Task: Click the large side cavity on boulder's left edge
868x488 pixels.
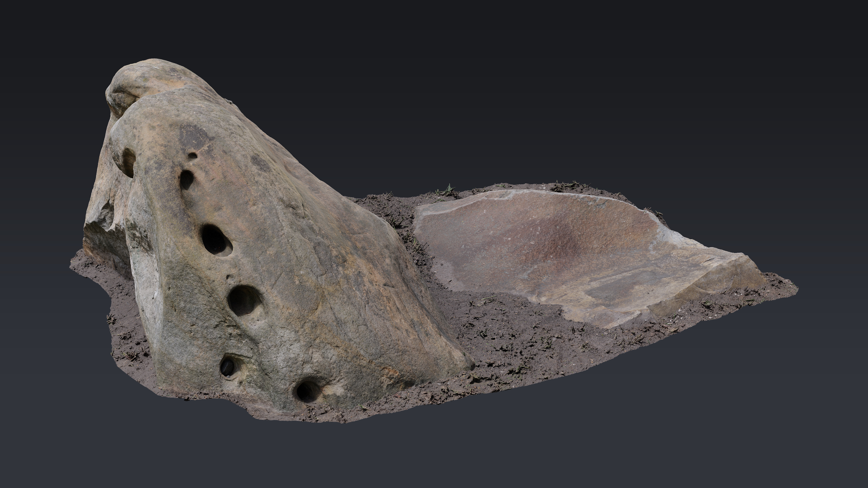Action: [128, 162]
